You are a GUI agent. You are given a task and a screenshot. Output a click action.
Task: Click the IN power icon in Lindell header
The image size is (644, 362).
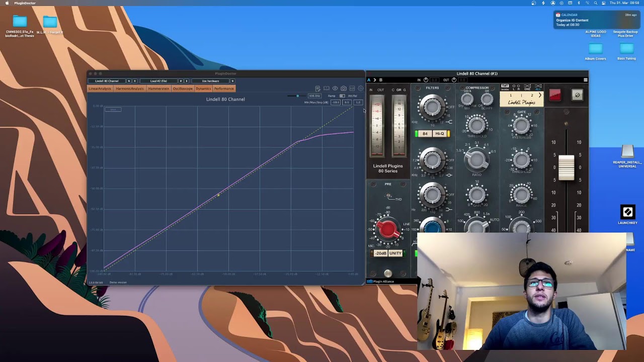[426, 80]
